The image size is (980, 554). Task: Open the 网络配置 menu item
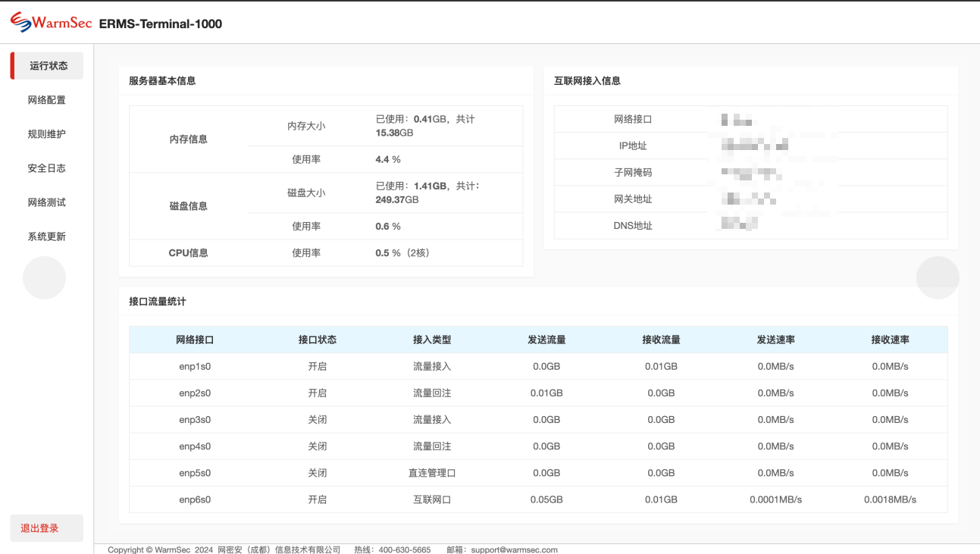point(47,100)
